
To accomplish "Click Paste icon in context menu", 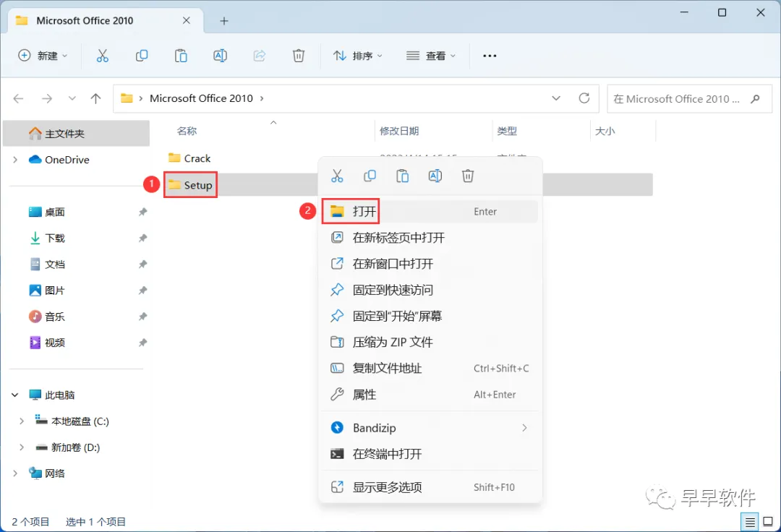I will coord(403,176).
